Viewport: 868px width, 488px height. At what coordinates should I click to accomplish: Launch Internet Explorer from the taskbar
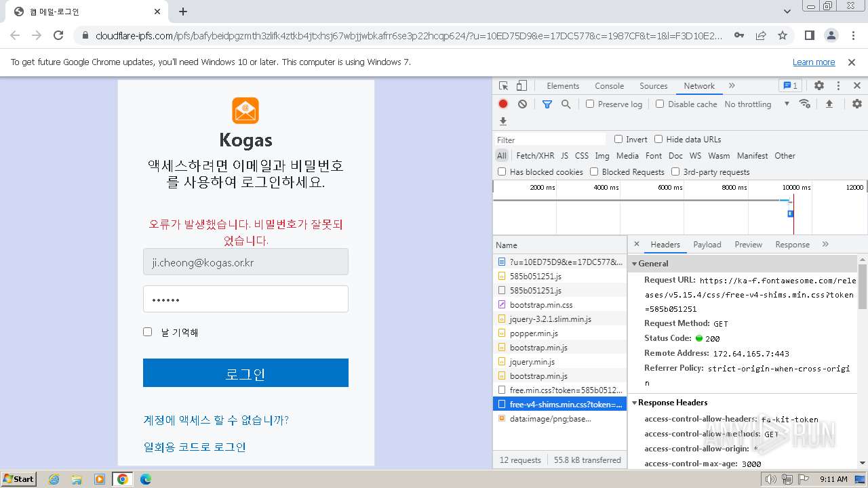(x=54, y=479)
